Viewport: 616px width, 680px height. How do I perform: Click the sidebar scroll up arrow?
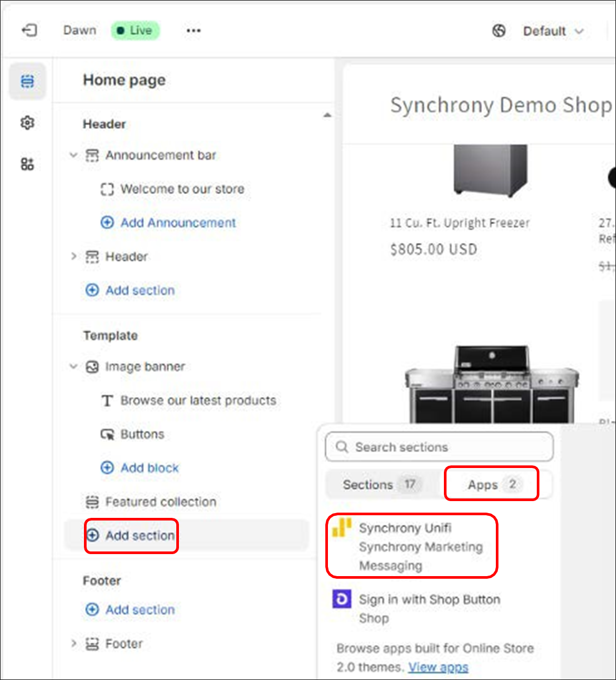(x=327, y=115)
